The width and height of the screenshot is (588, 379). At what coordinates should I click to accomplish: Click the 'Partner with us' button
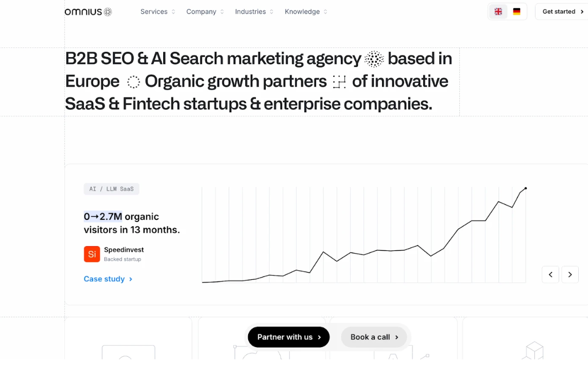click(x=288, y=337)
